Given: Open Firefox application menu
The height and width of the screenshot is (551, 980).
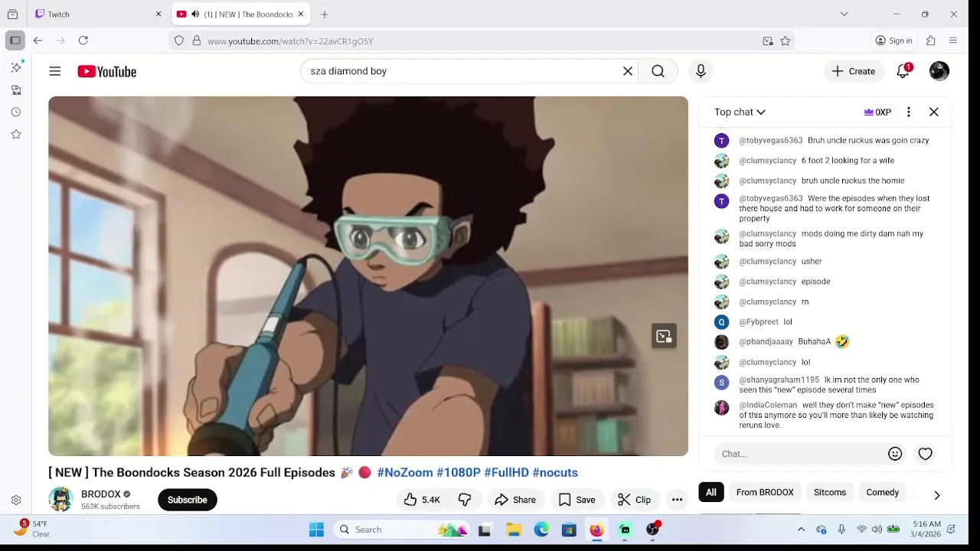Looking at the screenshot, I should (x=953, y=41).
